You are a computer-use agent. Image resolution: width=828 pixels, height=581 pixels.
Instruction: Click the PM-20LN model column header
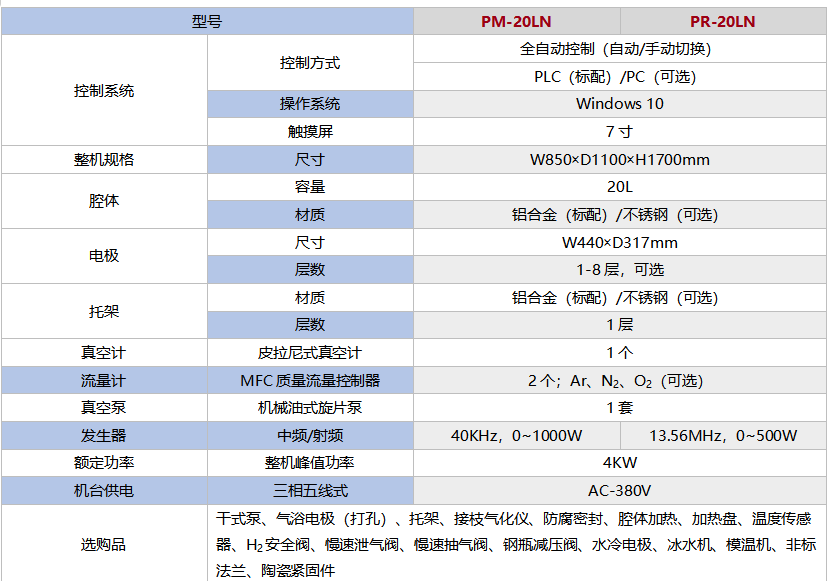coord(516,21)
